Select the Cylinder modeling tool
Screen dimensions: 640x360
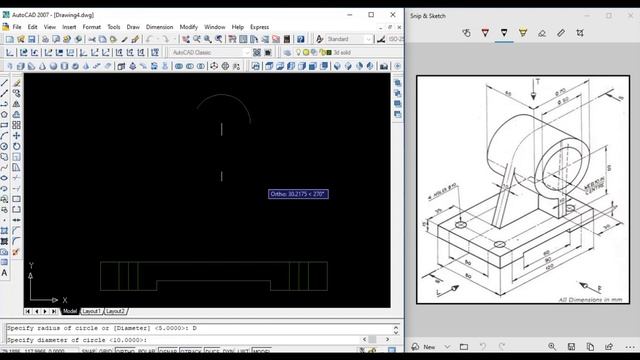pyautogui.click(x=64, y=66)
